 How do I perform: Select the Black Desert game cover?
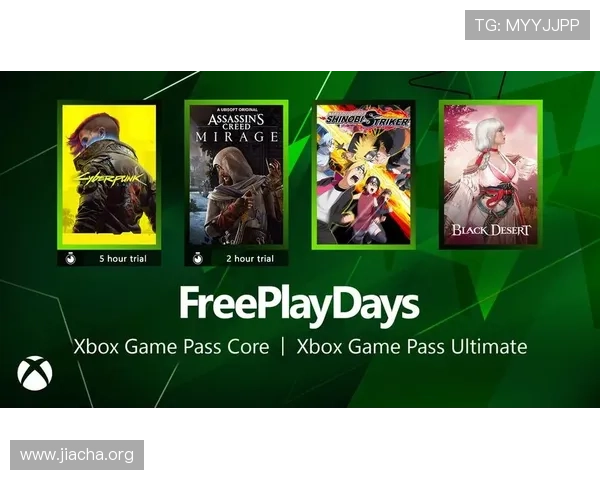point(491,175)
